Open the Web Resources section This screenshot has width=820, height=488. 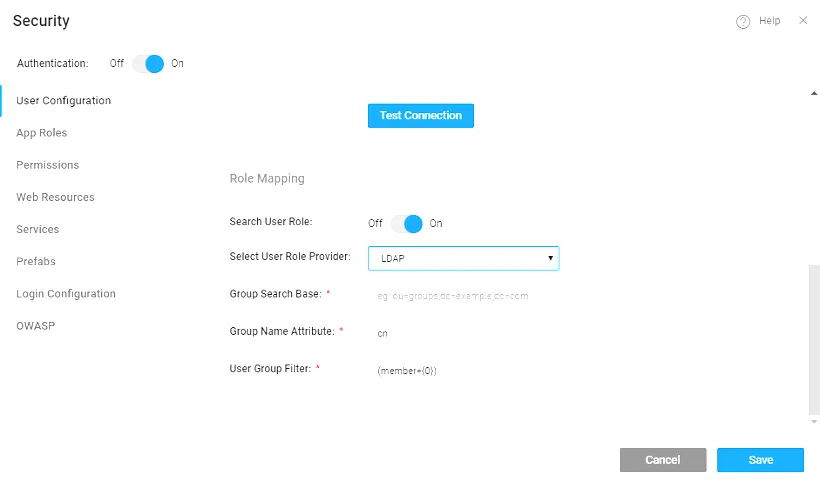pos(55,197)
